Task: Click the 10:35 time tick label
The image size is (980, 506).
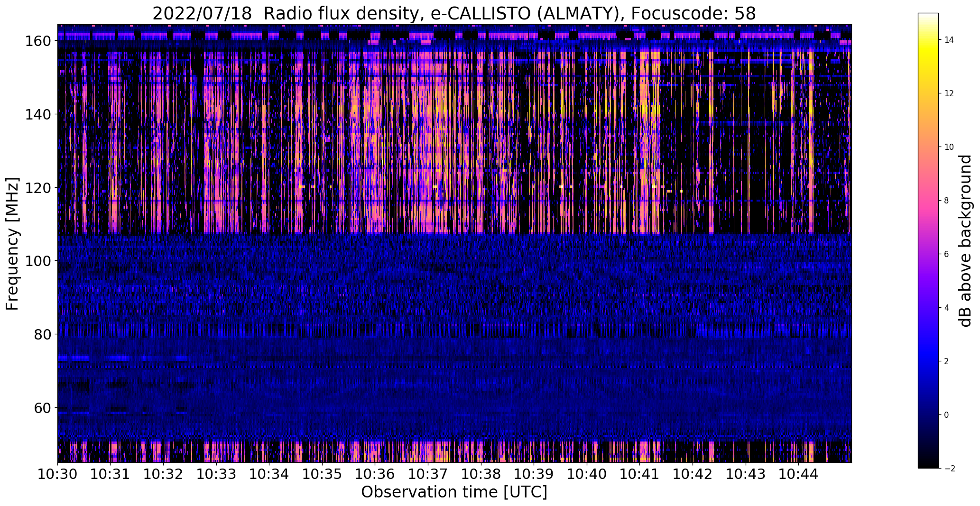Action: click(322, 474)
